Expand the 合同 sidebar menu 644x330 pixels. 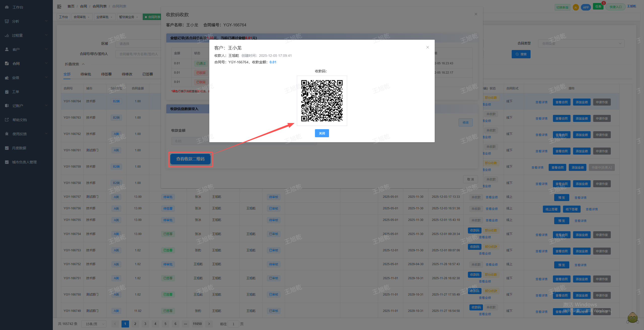(26, 64)
